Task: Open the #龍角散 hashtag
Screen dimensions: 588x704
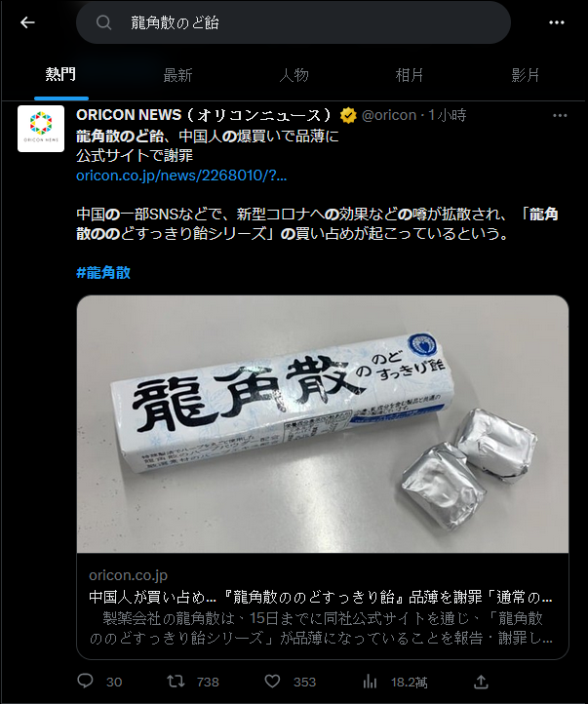Action: 103,272
